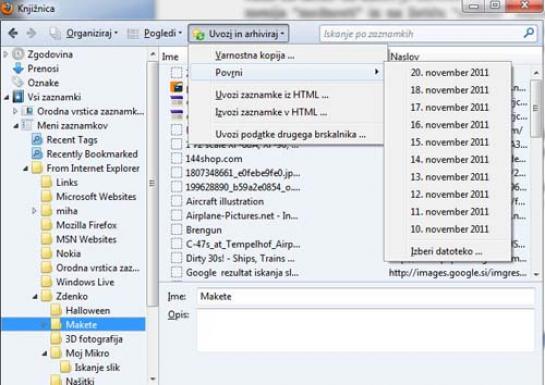This screenshot has width=545, height=385.
Task: Restore the backup from 11. november 2011
Action: pyautogui.click(x=449, y=212)
